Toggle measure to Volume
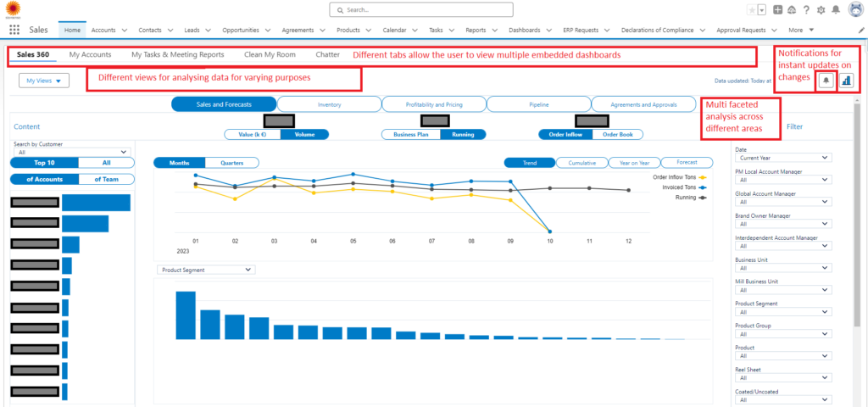Screen dimensions: 868x407 pyautogui.click(x=305, y=134)
